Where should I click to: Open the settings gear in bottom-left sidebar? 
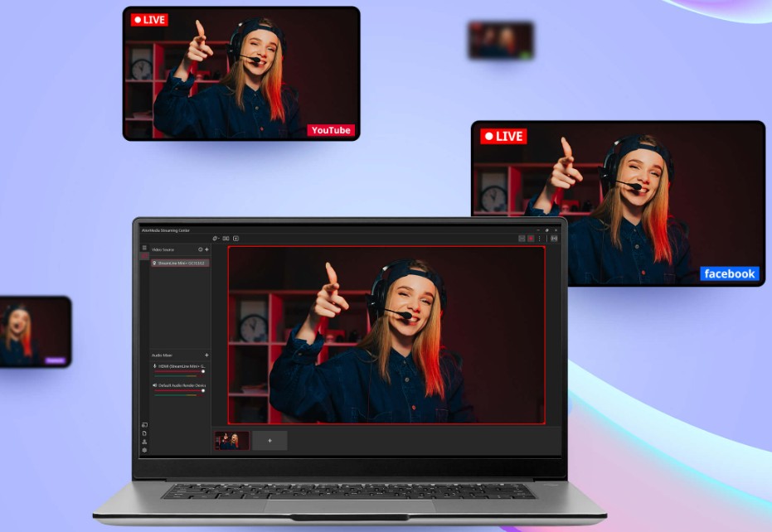[x=144, y=450]
